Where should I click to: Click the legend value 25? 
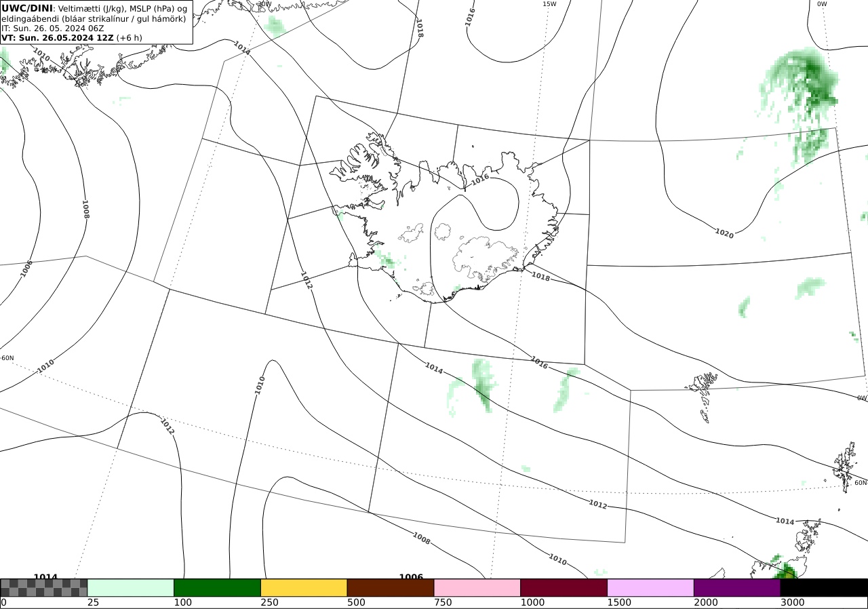pos(93,602)
